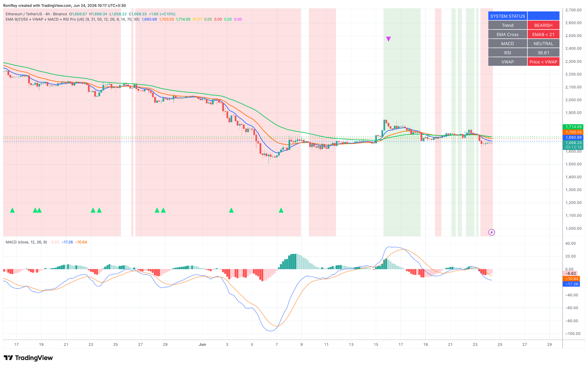Click the Trend row label
This screenshot has height=367, width=588.
(x=508, y=25)
